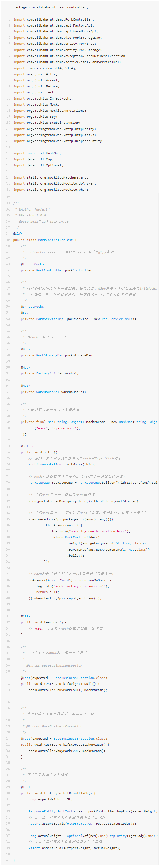162x868 pixels.
Task: Click the @After annotation
Action: pyautogui.click(x=26, y=616)
